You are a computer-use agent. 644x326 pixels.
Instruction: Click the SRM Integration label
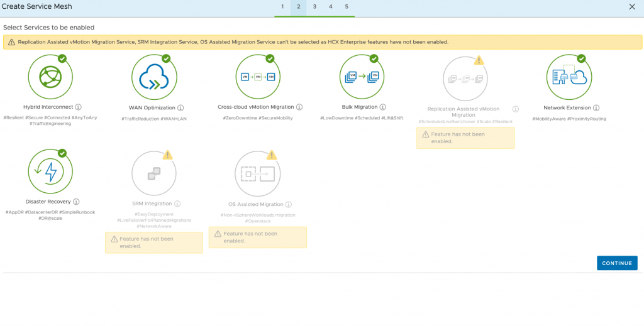click(152, 204)
